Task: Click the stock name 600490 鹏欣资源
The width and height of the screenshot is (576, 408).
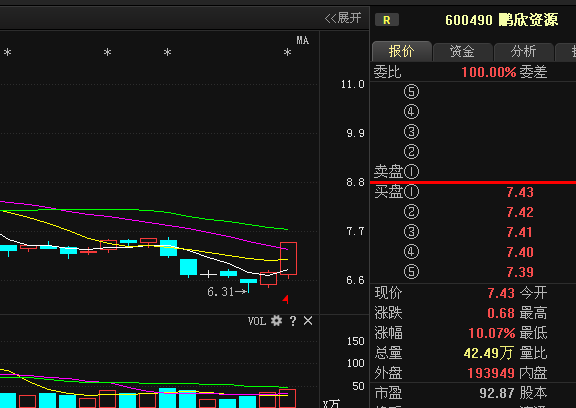Action: click(501, 20)
